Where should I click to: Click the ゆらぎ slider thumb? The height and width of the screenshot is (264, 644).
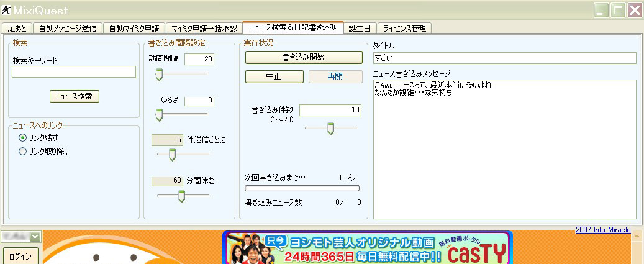pyautogui.click(x=158, y=114)
